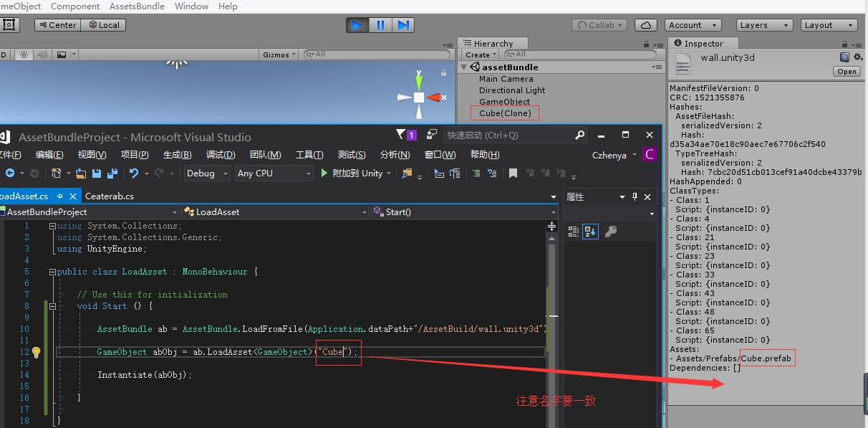Toggle the Center pivot mode button
Image resolution: width=868 pixels, height=428 pixels.
tap(57, 25)
